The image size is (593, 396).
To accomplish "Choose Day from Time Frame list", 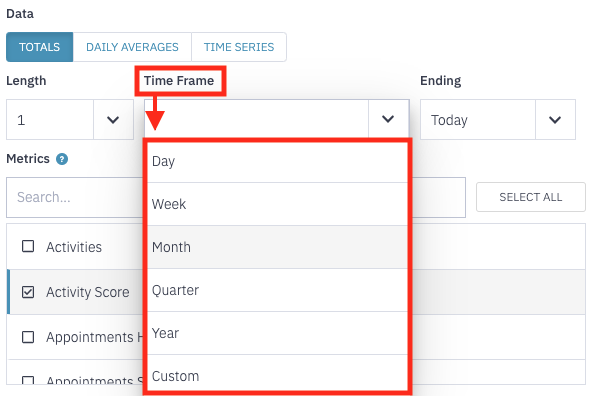I will [278, 162].
